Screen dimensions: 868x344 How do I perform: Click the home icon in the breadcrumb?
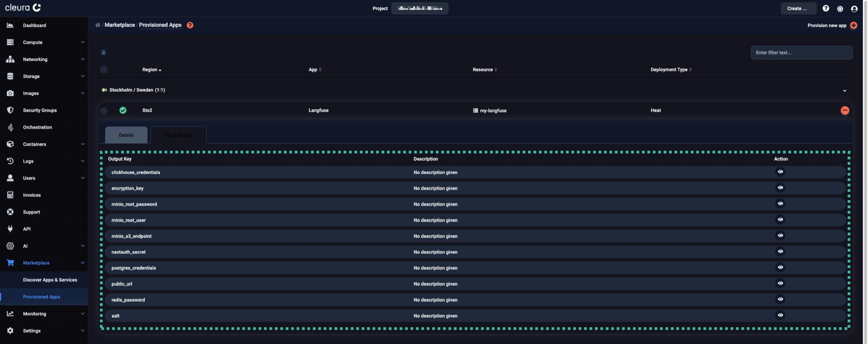(98, 25)
